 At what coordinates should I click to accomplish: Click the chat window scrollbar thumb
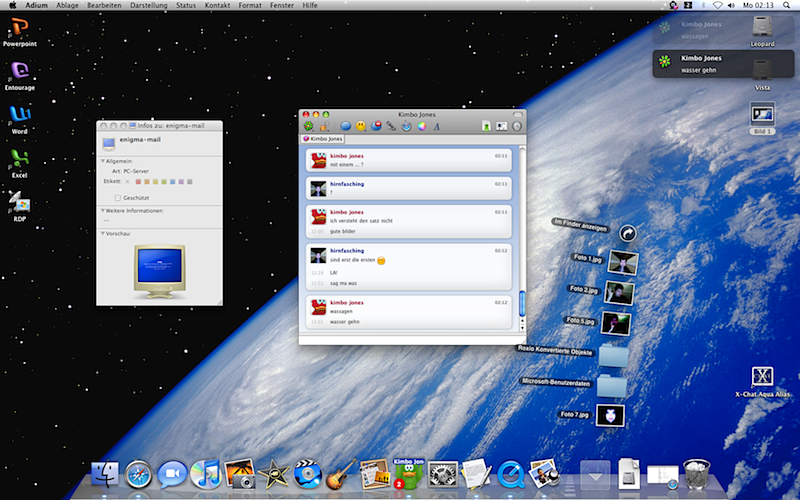(522, 304)
